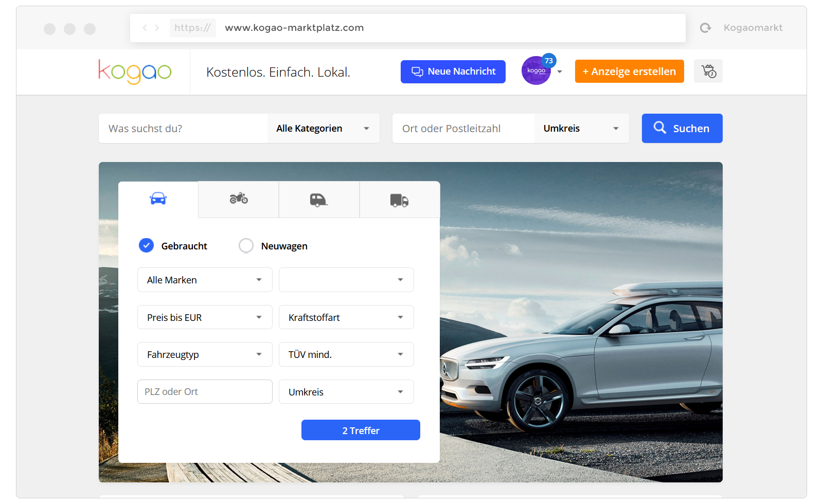This screenshot has height=504, width=823.
Task: Open the TÜV mind. dropdown
Action: point(346,354)
